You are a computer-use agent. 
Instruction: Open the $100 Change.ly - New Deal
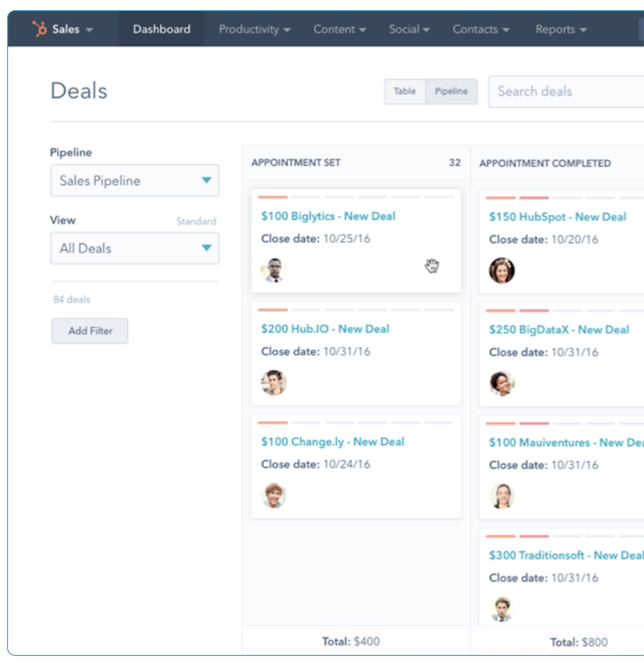point(333,442)
